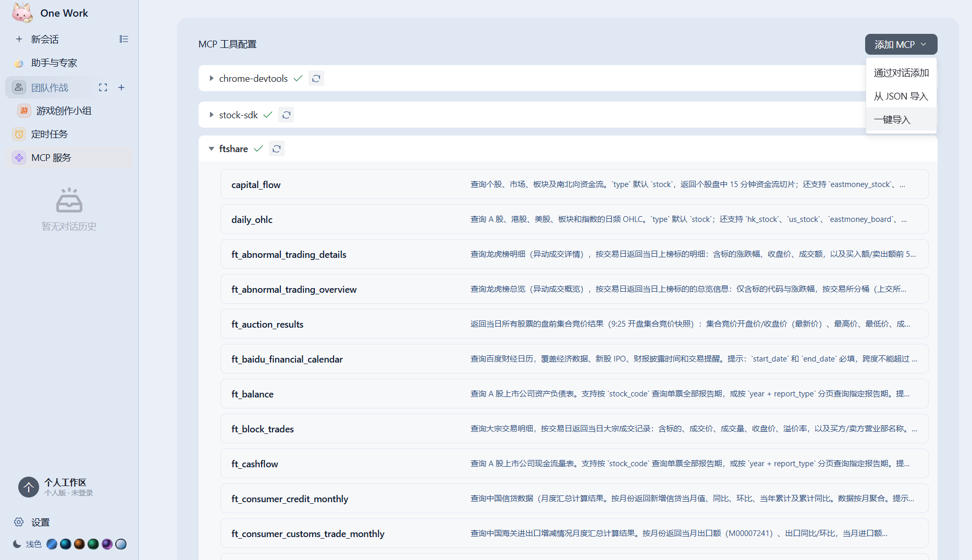Select the ft_consumer_customs_trade_monthly tool
Viewport: 972px width, 560px height.
point(574,533)
